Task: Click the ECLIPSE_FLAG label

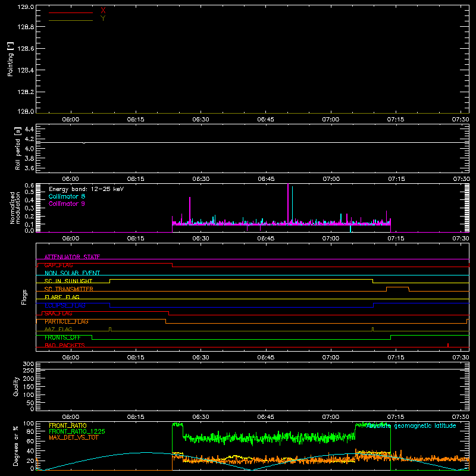Action: [65, 305]
